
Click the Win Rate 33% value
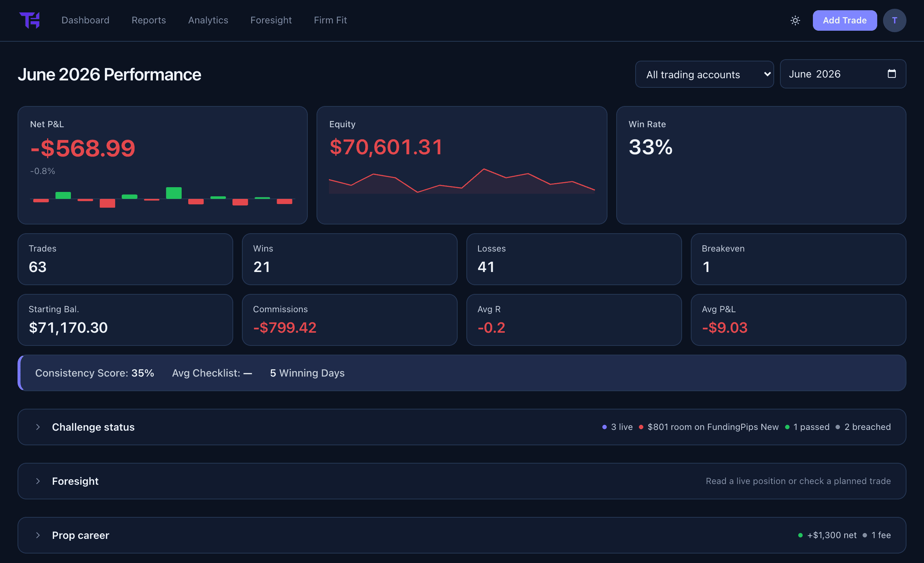(x=651, y=147)
